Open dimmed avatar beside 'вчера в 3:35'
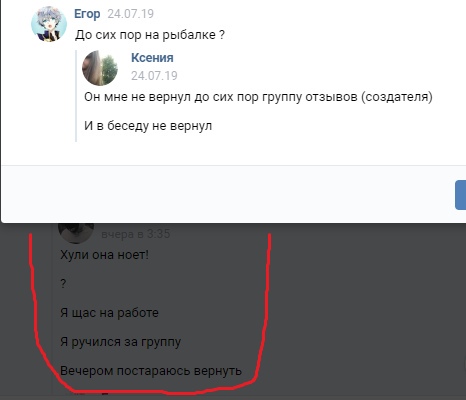The width and height of the screenshot is (466, 400). 76,232
